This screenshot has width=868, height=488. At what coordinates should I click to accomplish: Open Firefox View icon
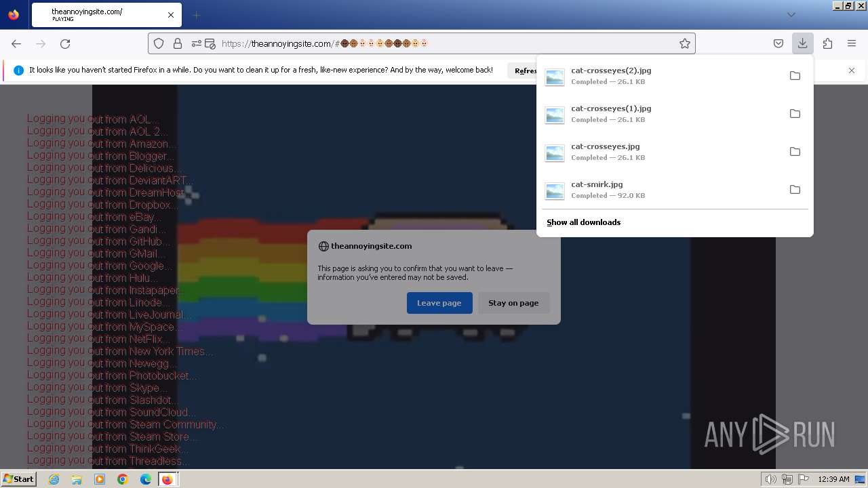click(14, 15)
